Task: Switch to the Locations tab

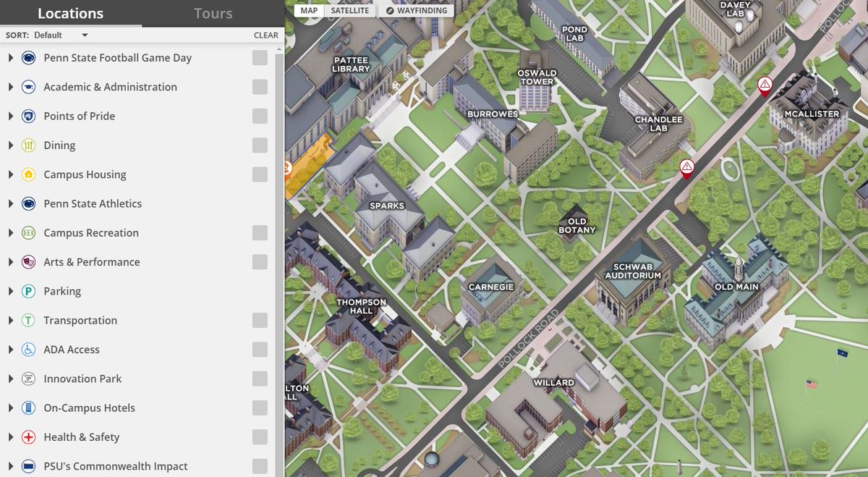Action: [71, 13]
